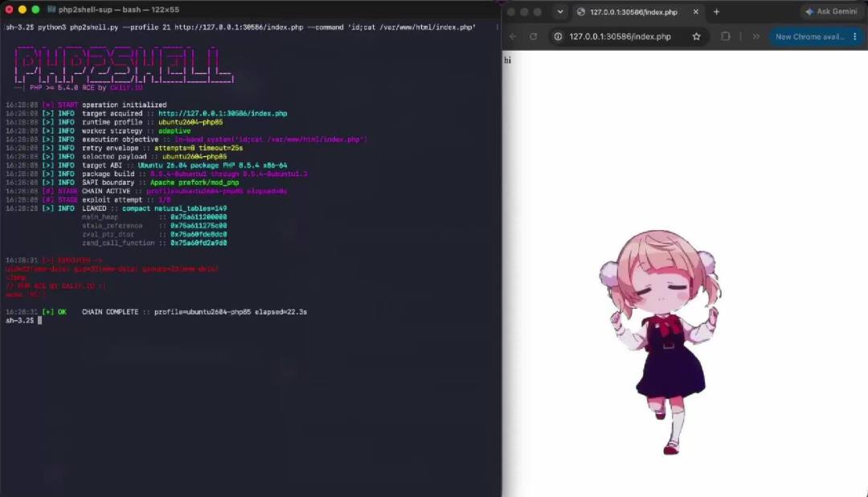This screenshot has height=497, width=868.
Task: Click the folder icon in terminal title bar
Action: pyautogui.click(x=51, y=10)
